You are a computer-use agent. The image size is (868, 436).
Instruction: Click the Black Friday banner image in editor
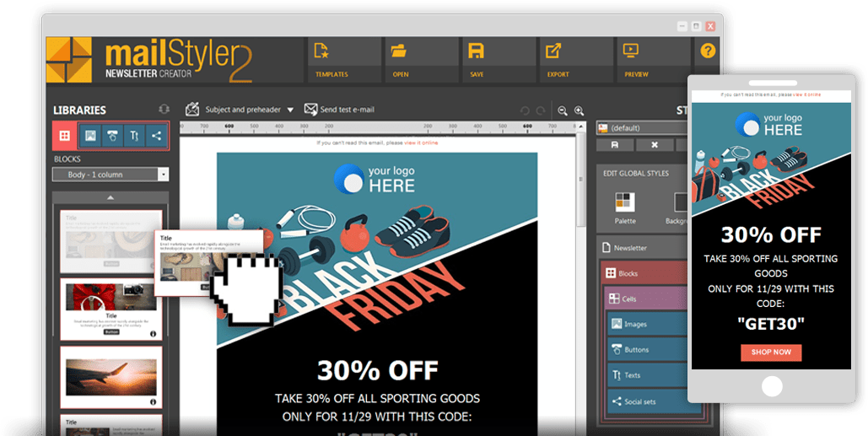pos(378,271)
